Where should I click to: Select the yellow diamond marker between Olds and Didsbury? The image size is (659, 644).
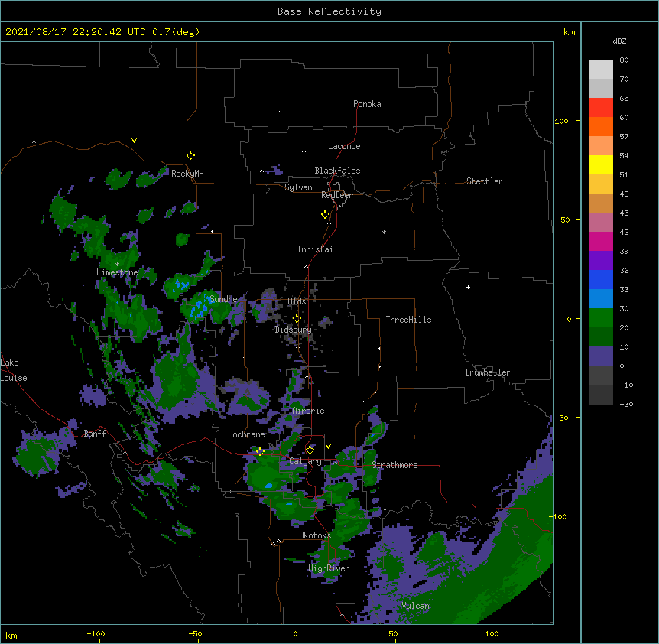pyautogui.click(x=297, y=319)
